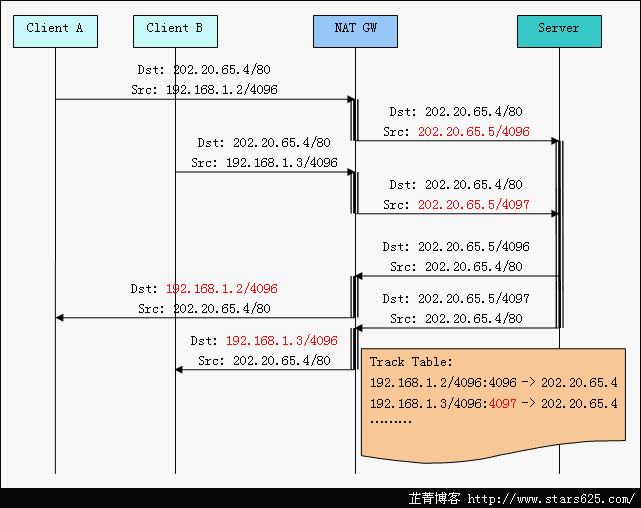Click the blue NAT GW box
The width and height of the screenshot is (641, 508).
[355, 29]
